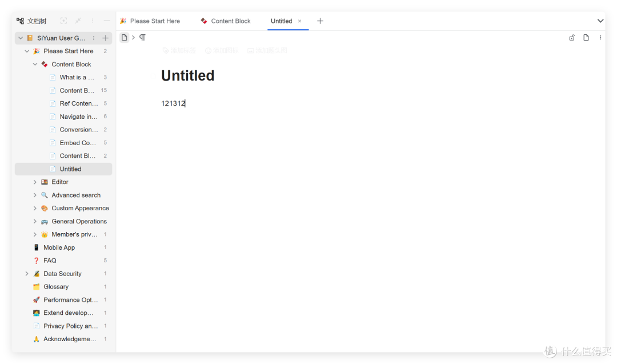
Task: Click the document tree panel icon
Action: 20,21
